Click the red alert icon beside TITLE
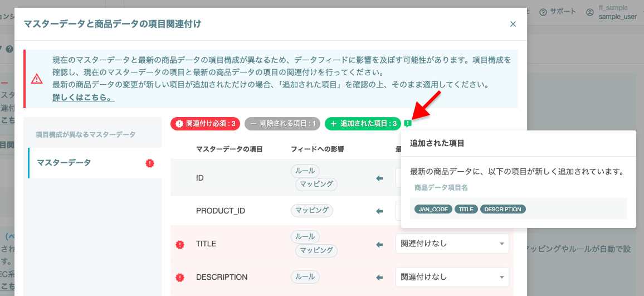The width and height of the screenshot is (644, 296). 179,244
